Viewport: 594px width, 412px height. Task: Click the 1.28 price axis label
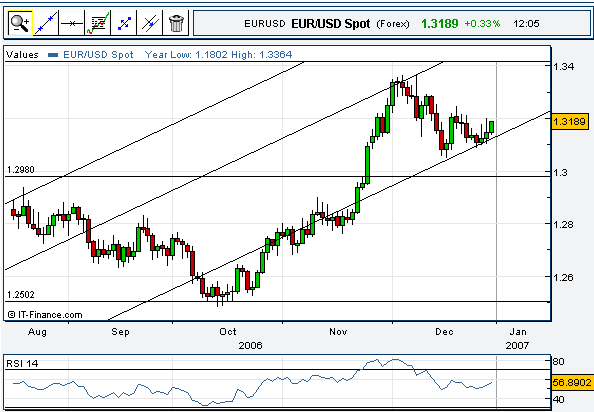[564, 225]
